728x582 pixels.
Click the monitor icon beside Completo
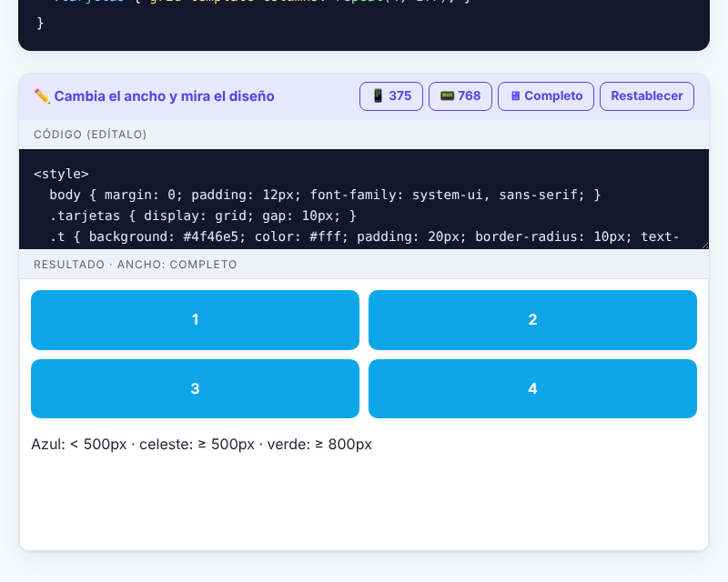pyautogui.click(x=515, y=96)
